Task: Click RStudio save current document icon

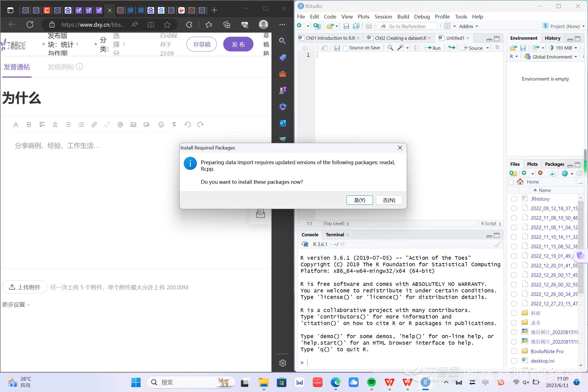Action: [x=346, y=26]
